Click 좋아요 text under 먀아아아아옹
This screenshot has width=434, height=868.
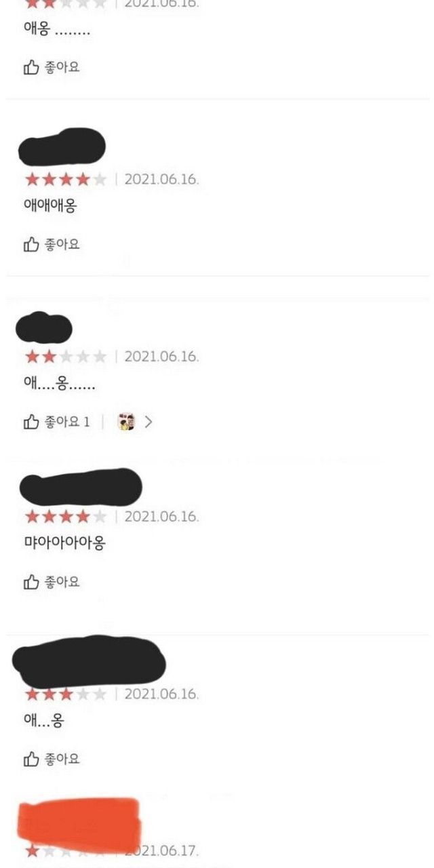point(62,582)
